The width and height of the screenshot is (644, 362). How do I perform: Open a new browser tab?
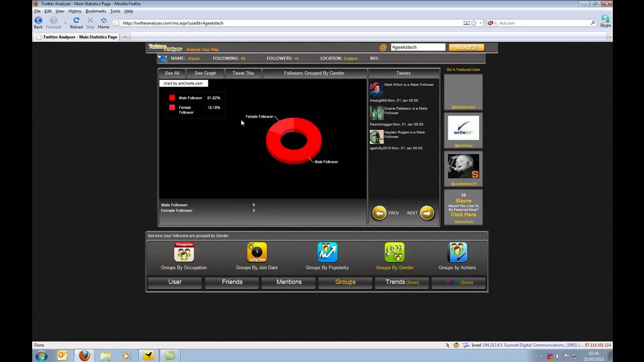tap(125, 37)
